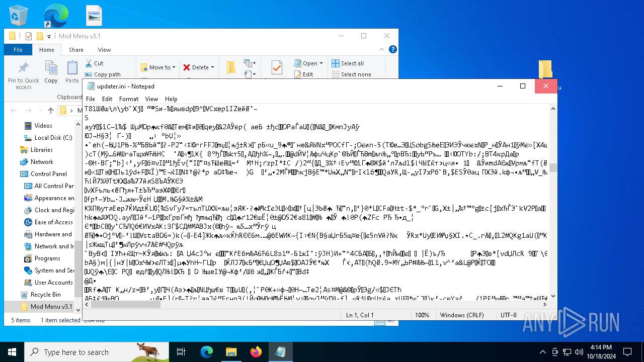
Task: Click the Notepad taskbar icon
Action: pos(280,352)
